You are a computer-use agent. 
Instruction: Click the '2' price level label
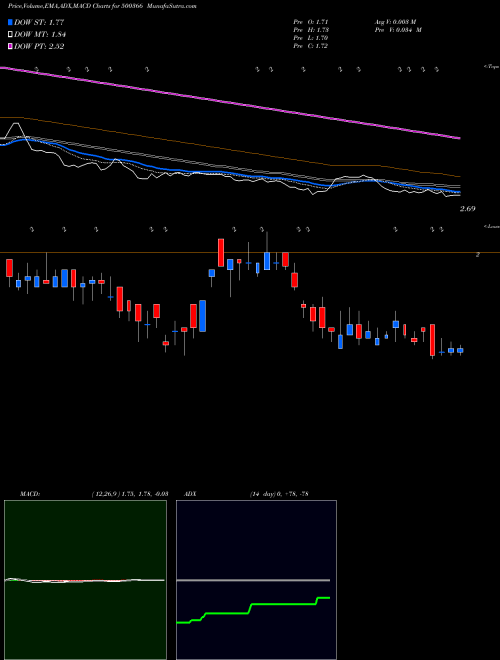pyautogui.click(x=477, y=255)
